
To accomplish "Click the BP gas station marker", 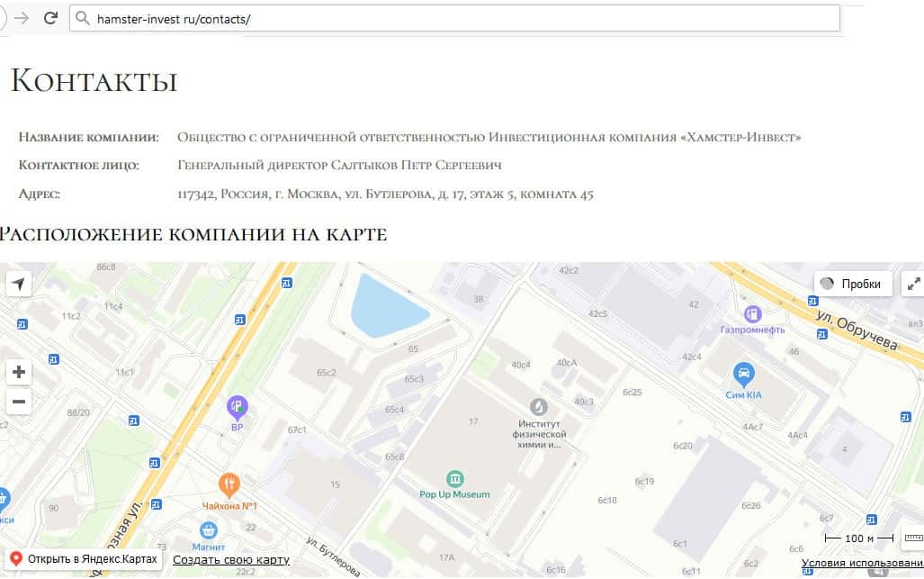I will tap(237, 407).
